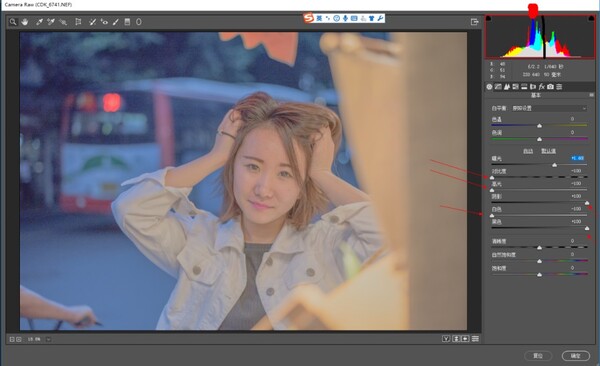Click the Auto tone link
600x366 pixels.
pyautogui.click(x=528, y=151)
